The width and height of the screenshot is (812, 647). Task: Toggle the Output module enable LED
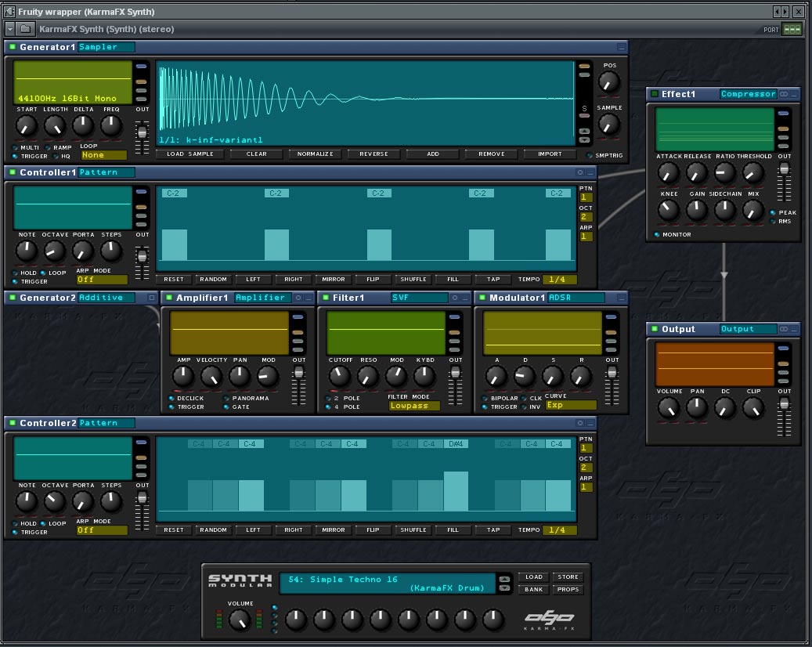click(x=655, y=329)
